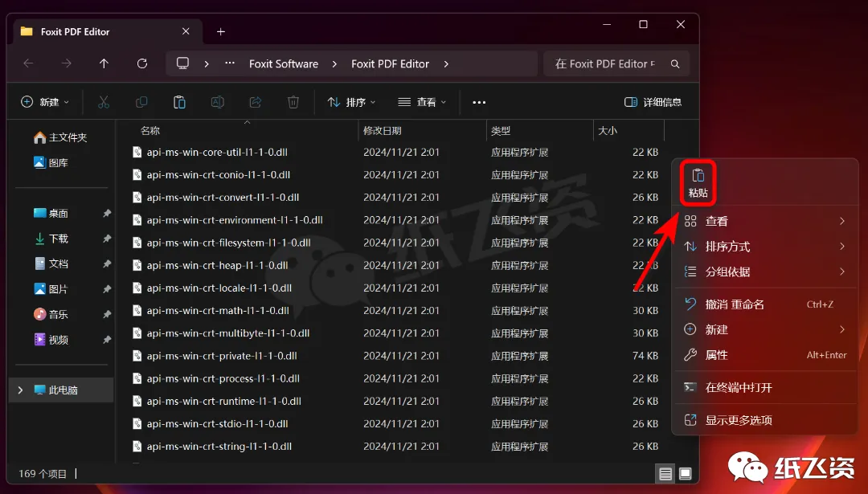Open 查看 submenu in context menu
868x494 pixels.
click(764, 221)
